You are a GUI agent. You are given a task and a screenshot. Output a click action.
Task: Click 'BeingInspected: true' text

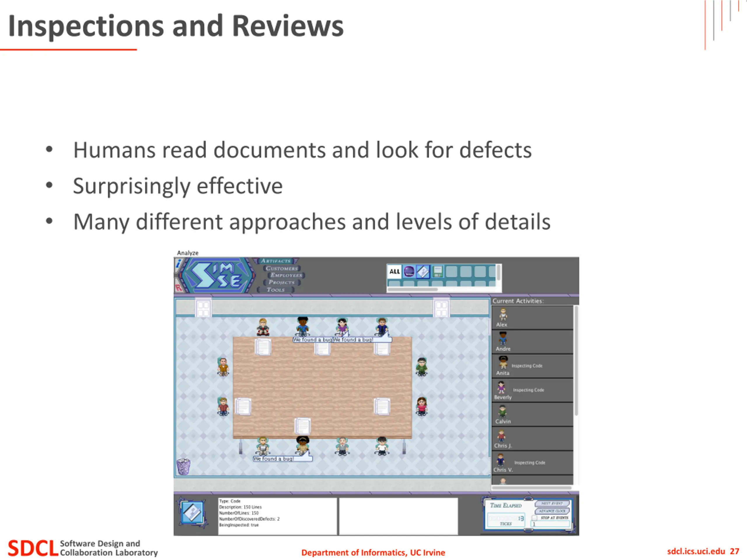[x=239, y=525]
